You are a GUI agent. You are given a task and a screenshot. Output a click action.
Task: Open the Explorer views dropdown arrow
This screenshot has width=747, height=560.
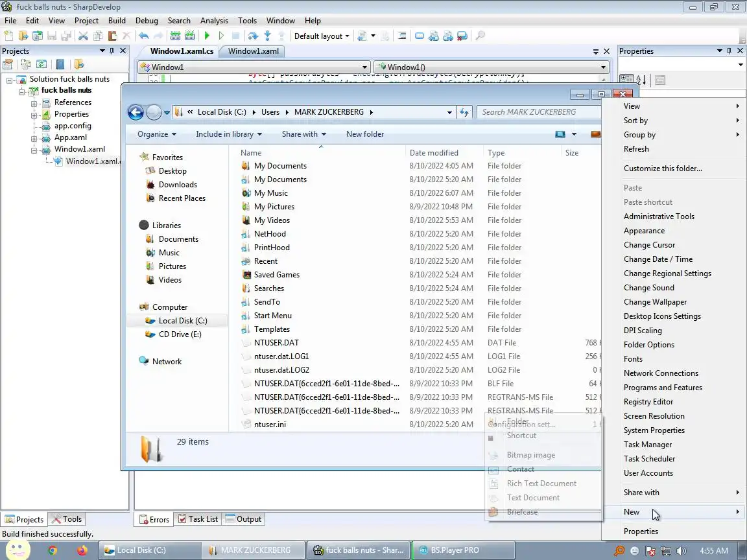pos(574,134)
